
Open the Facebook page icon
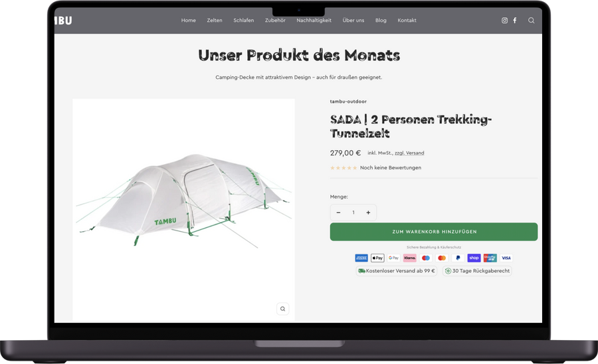[x=515, y=21]
